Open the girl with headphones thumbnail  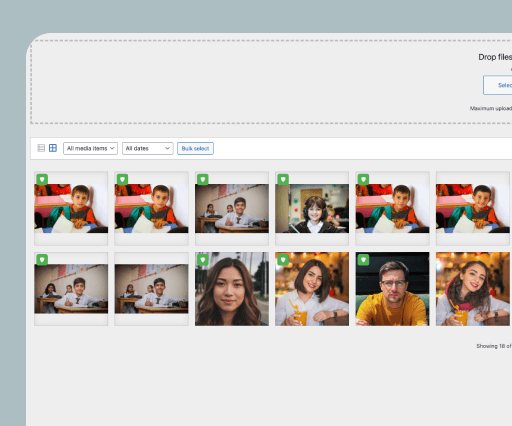point(312,208)
